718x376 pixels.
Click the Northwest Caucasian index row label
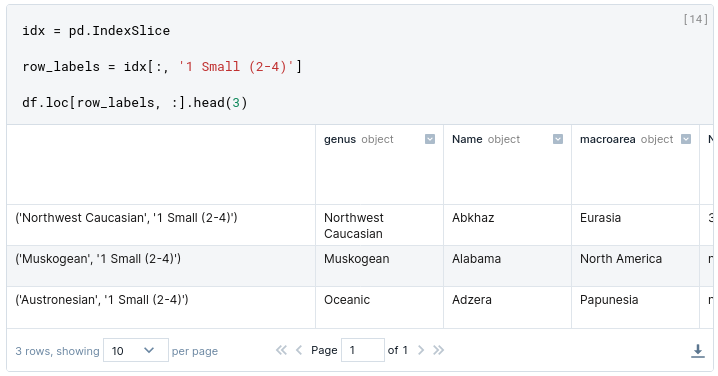click(x=126, y=218)
